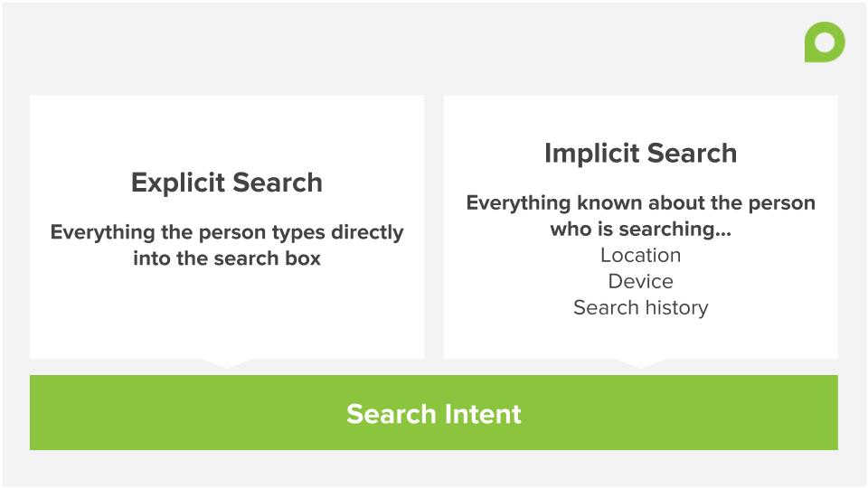Click the green logo icon in corner

pyautogui.click(x=825, y=42)
